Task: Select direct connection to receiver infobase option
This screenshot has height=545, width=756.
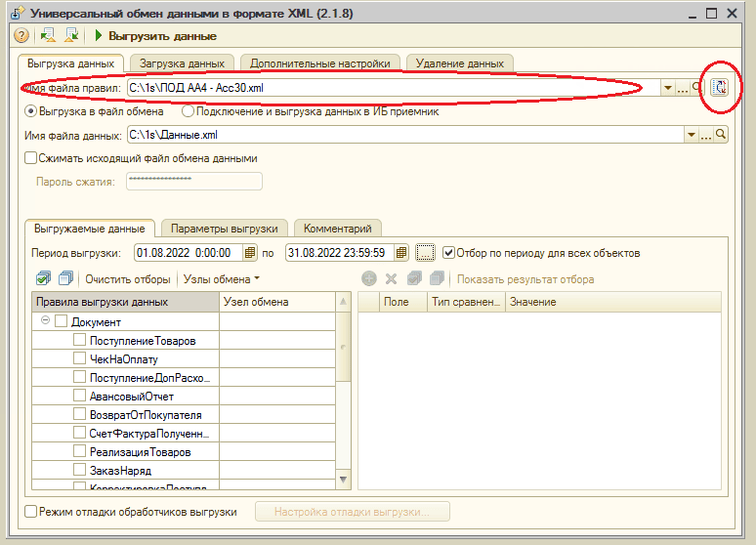Action: tap(188, 111)
